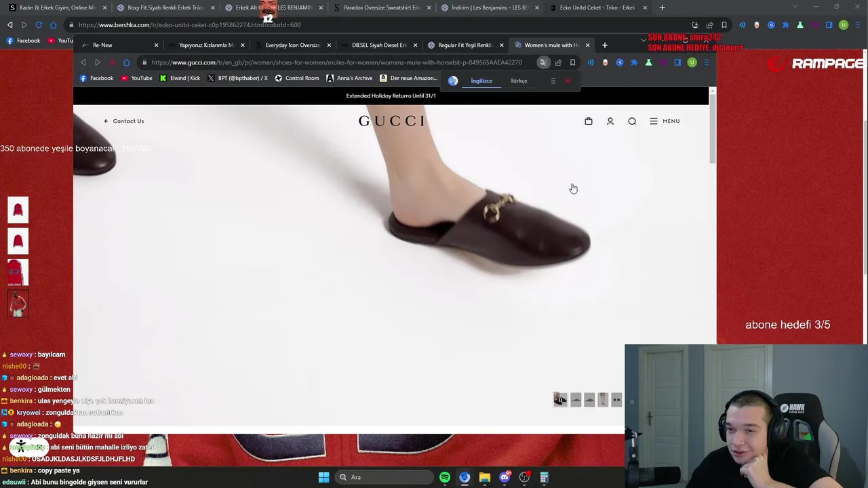Image resolution: width=868 pixels, height=488 pixels.
Task: Open the profile avatar in Gucci window toolbar
Action: [x=692, y=62]
